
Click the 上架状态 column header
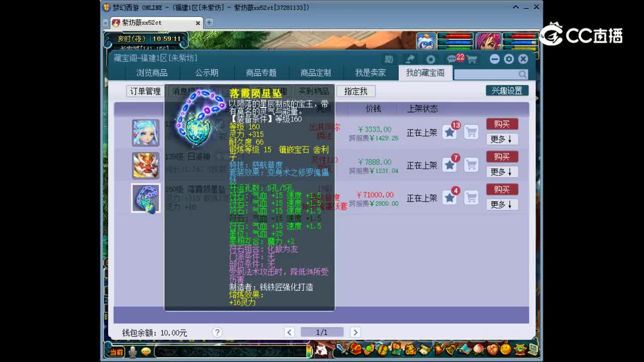click(422, 109)
